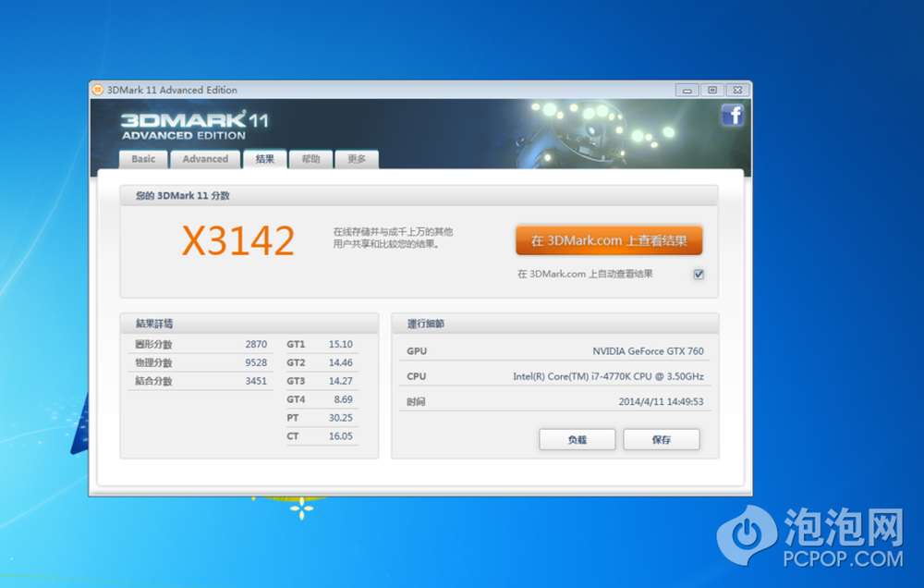Viewport: 924px width, 588px height.
Task: Select the 结果 tab
Action: point(264,159)
